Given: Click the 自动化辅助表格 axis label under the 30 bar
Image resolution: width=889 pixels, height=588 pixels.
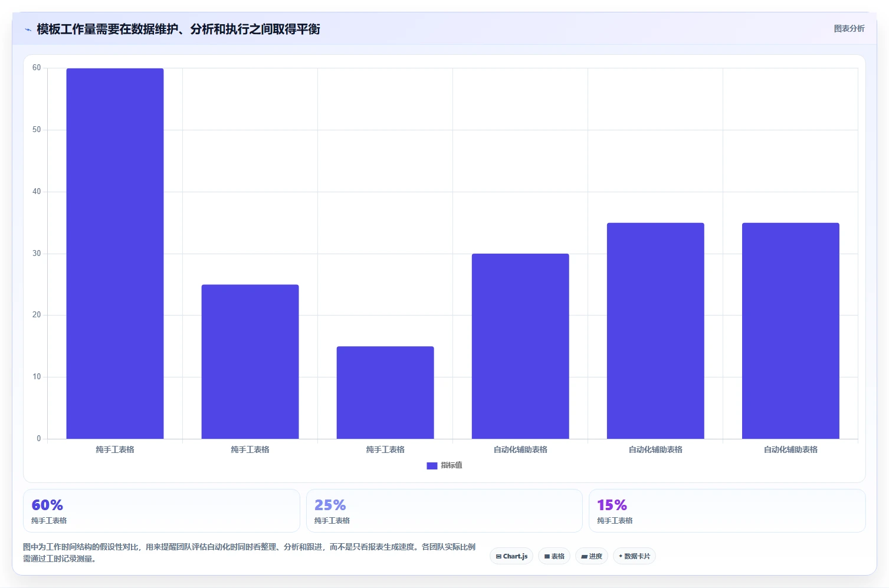Looking at the screenshot, I should (520, 449).
